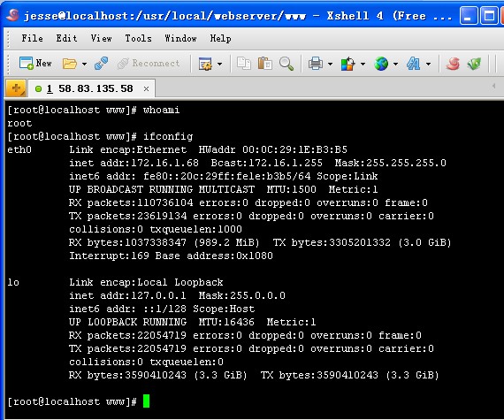Launch Xftp green icon in toolbar
The width and height of the screenshot is (504, 420).
(x=474, y=64)
